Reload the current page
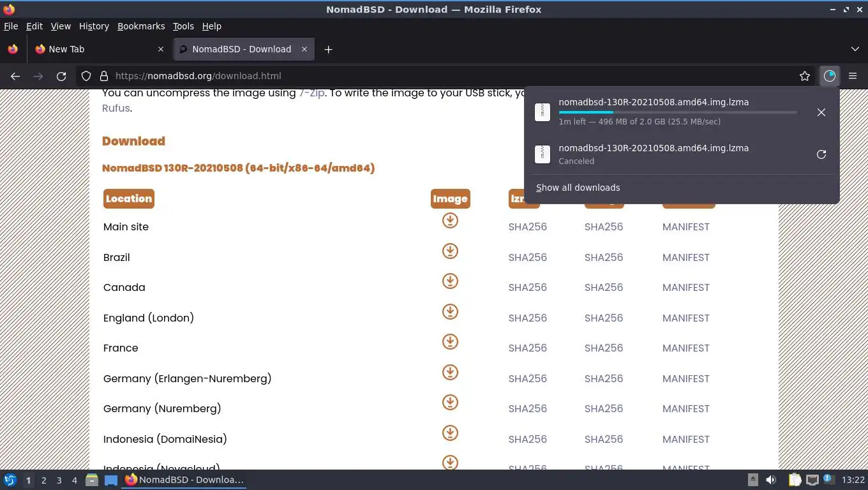The width and height of the screenshot is (868, 490). tap(61, 76)
